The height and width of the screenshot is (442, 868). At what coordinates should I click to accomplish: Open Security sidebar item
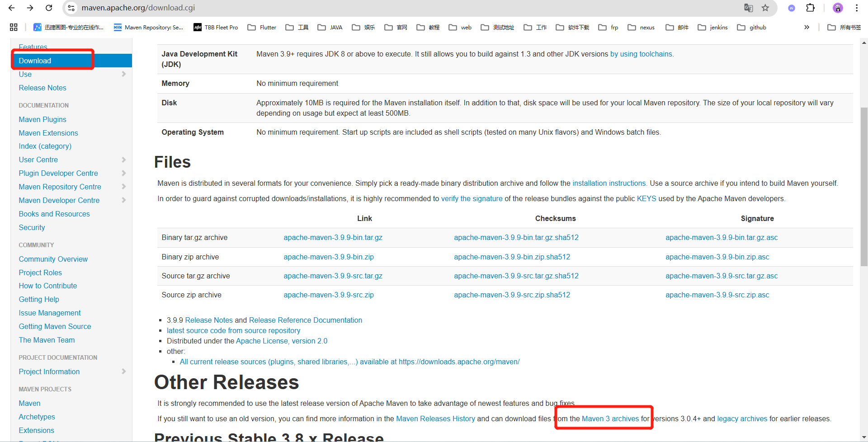coord(32,227)
